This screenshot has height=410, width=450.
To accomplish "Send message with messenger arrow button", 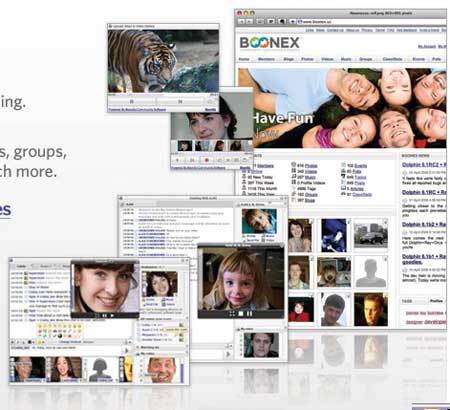I will pyautogui.click(x=126, y=350).
